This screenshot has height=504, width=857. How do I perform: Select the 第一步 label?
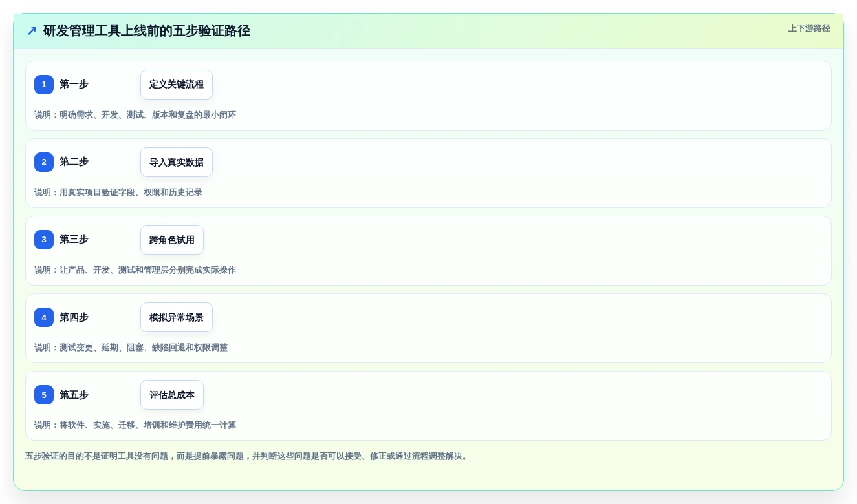pos(74,85)
